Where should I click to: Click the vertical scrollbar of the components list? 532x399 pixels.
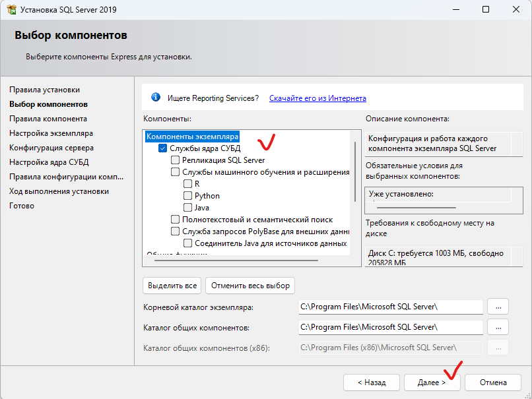click(x=355, y=171)
